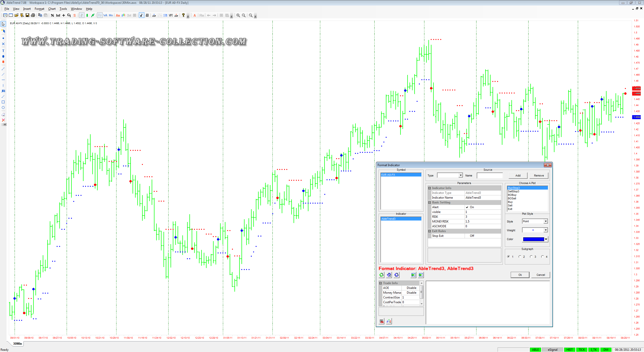
Task: Click the Ok button
Action: click(520, 275)
